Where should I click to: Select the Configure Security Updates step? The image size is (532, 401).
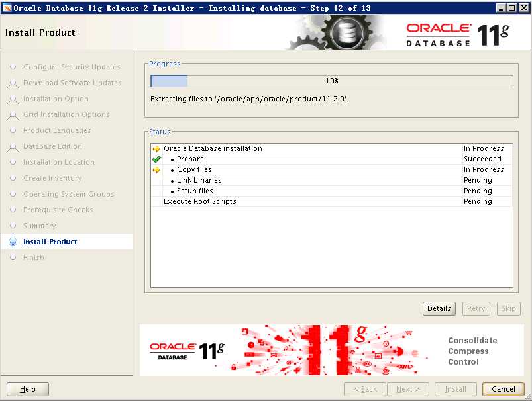point(72,67)
